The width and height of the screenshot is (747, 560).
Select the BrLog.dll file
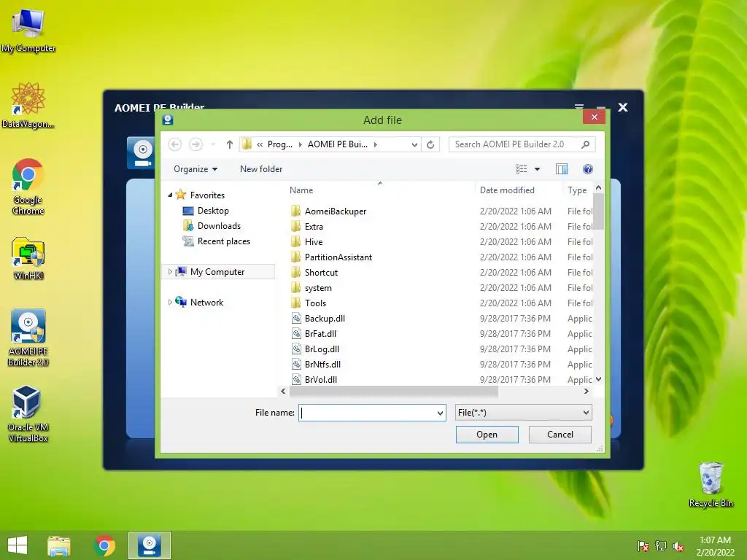pyautogui.click(x=322, y=349)
